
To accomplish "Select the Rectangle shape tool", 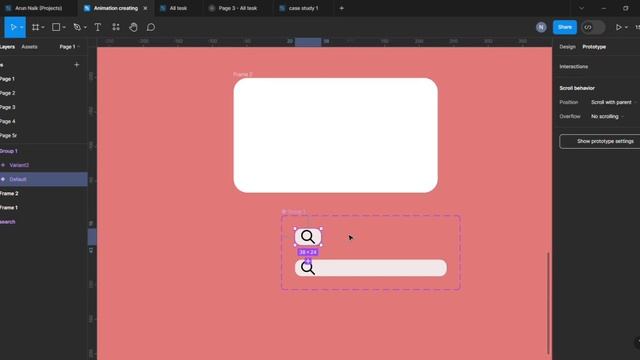I will [56, 27].
